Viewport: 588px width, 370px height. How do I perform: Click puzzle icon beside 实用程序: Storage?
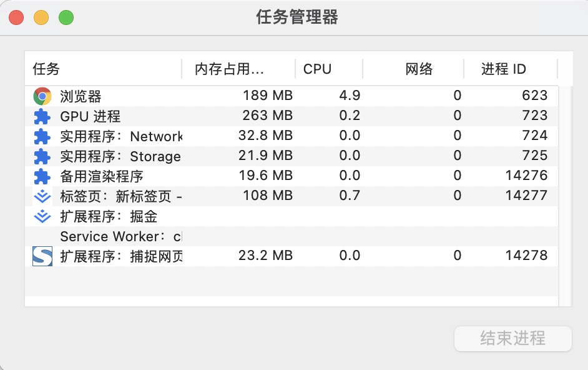point(42,156)
